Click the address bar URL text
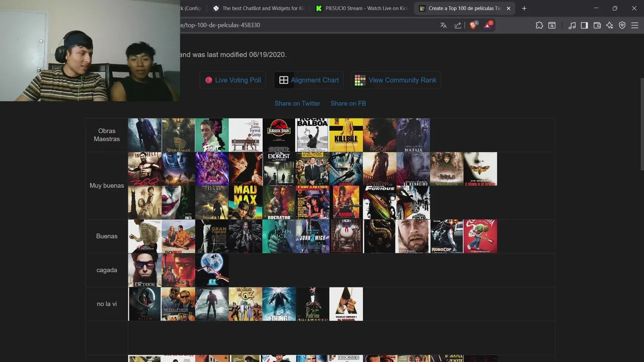The height and width of the screenshot is (362, 644). pyautogui.click(x=220, y=25)
